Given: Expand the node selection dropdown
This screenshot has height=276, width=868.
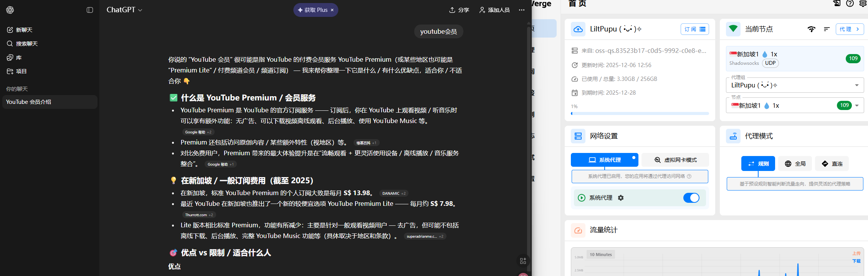Looking at the screenshot, I should tap(856, 105).
